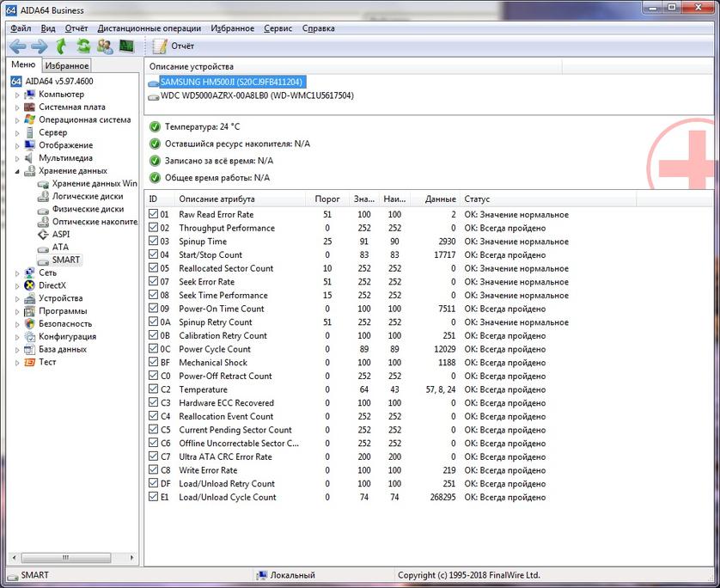Image resolution: width=720 pixels, height=588 pixels.
Task: Uncheck the Raw Read Error Rate checkbox
Action: (154, 214)
